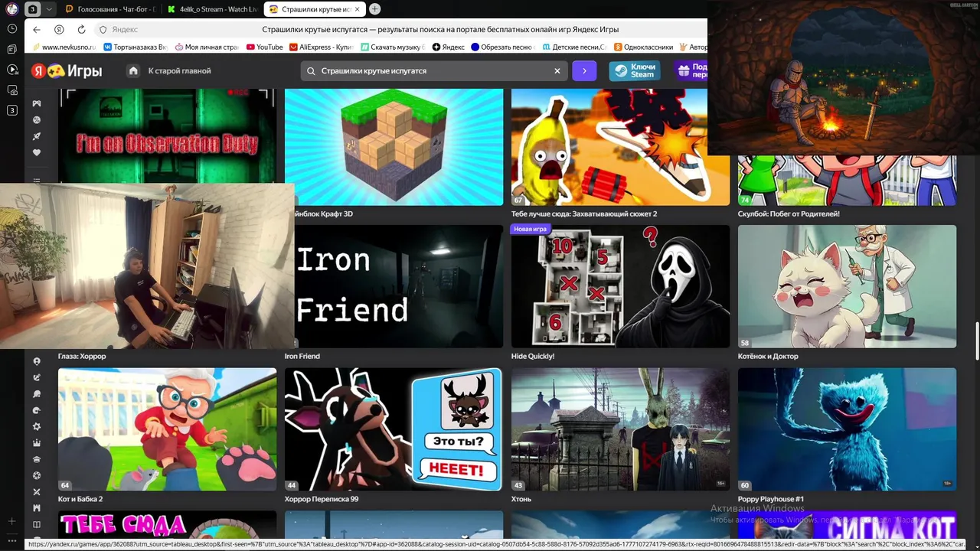Open the Yandex home button (Я) in the toolbar
Viewport: 980px width, 551px height.
59,29
